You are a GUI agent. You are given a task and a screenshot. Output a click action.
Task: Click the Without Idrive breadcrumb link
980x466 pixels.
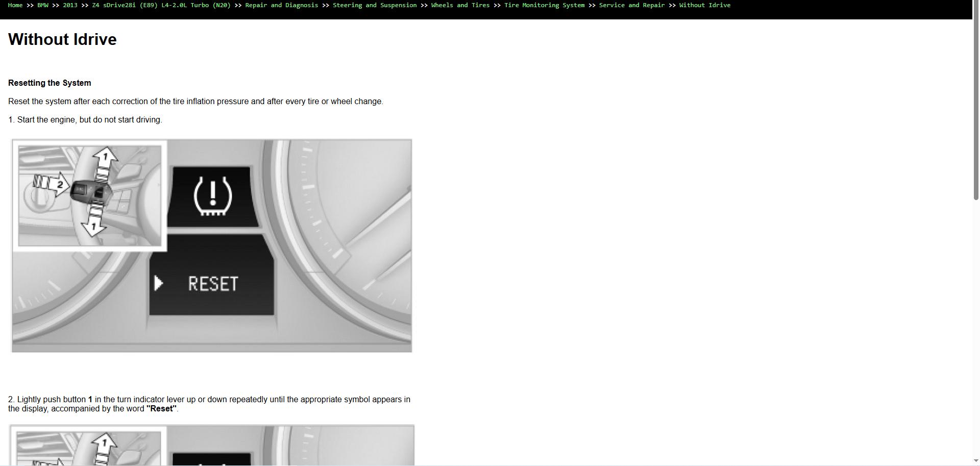pyautogui.click(x=705, y=5)
